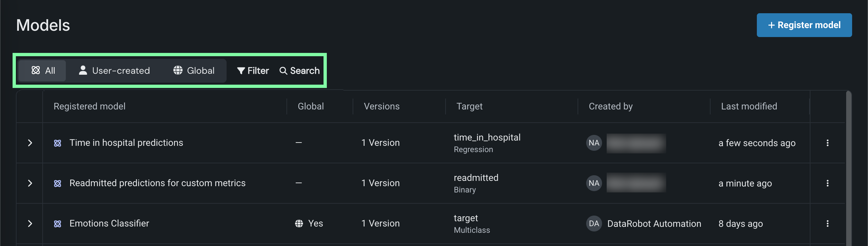Open the Emotions Classifier model link
The height and width of the screenshot is (246, 868).
point(109,224)
